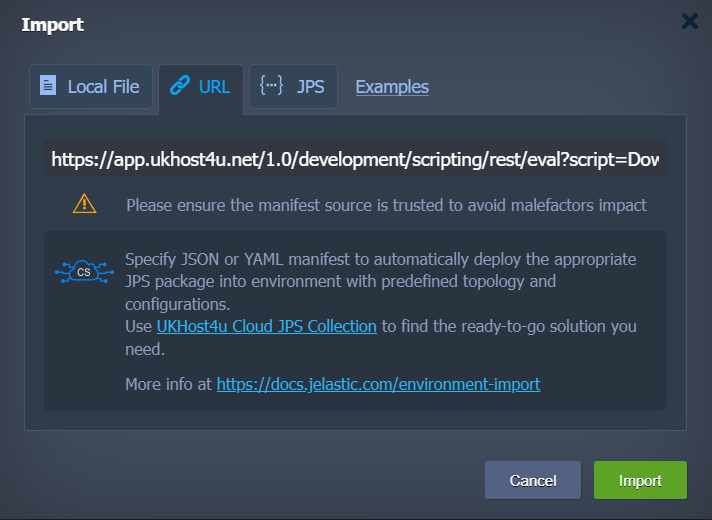Click the 'Specify JSON or YAML manifest' description
Screen dimensions: 712x520
point(381,282)
